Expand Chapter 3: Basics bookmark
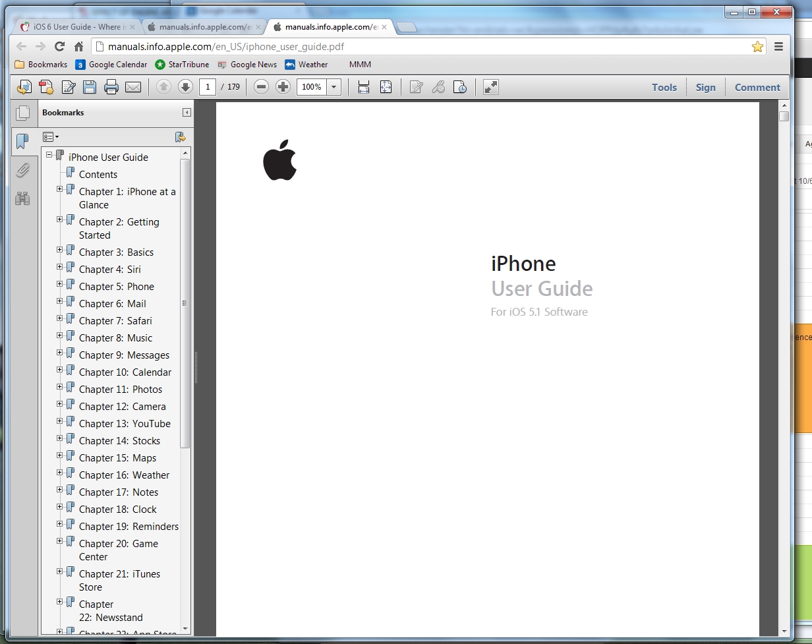812x644 pixels. pos(59,250)
